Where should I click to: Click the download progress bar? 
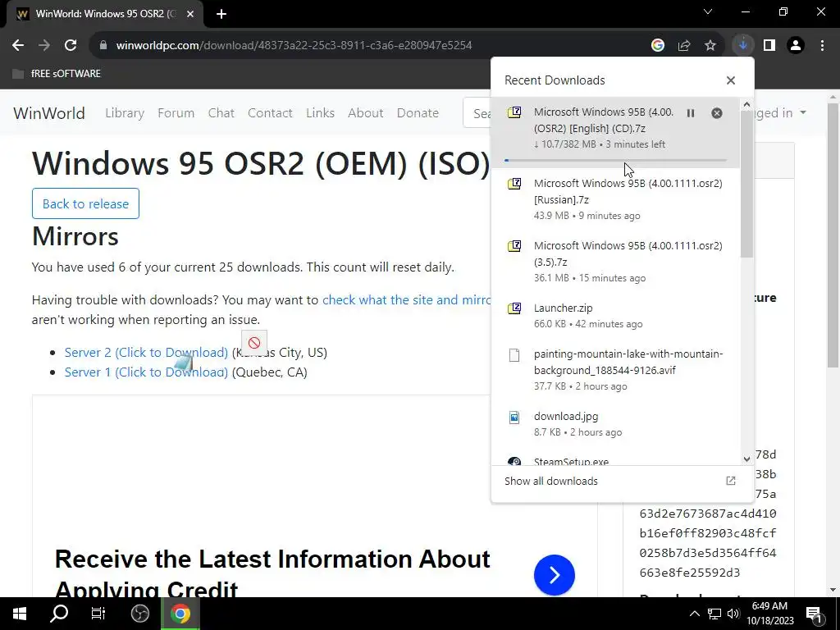pyautogui.click(x=615, y=160)
